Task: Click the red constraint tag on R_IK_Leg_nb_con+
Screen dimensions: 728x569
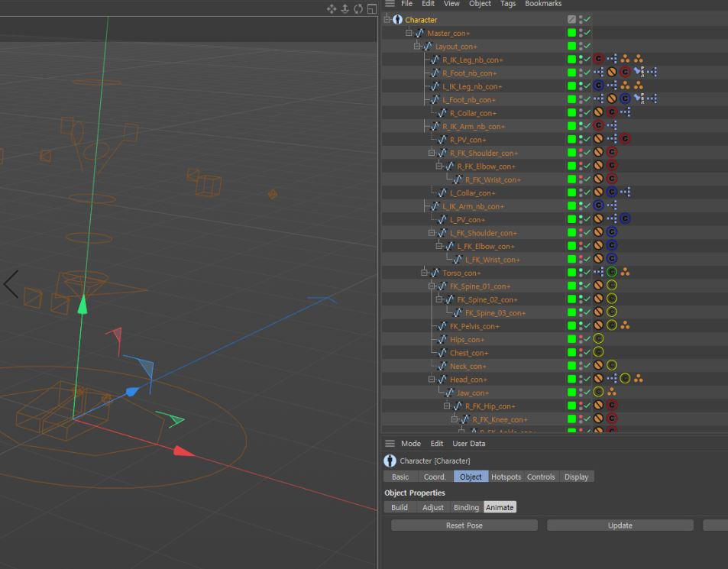Action: click(x=599, y=60)
